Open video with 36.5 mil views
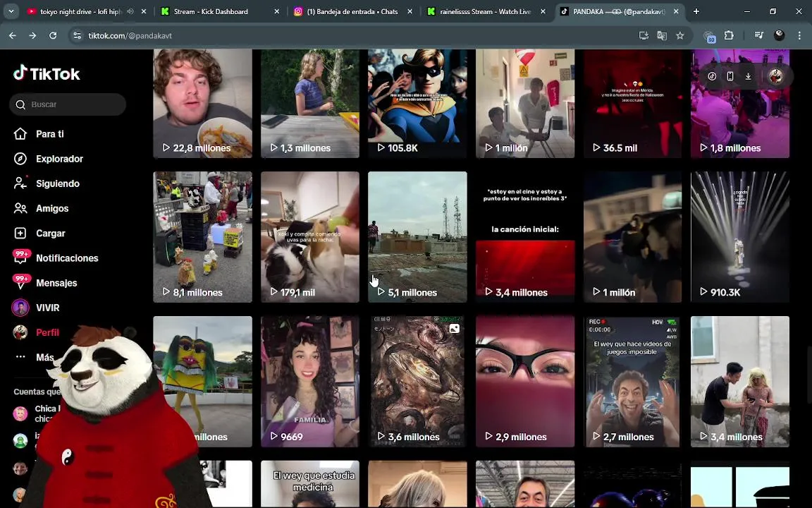 tap(633, 104)
